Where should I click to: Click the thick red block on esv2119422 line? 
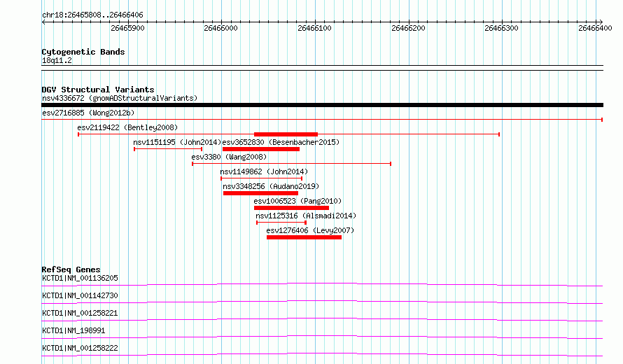point(286,134)
